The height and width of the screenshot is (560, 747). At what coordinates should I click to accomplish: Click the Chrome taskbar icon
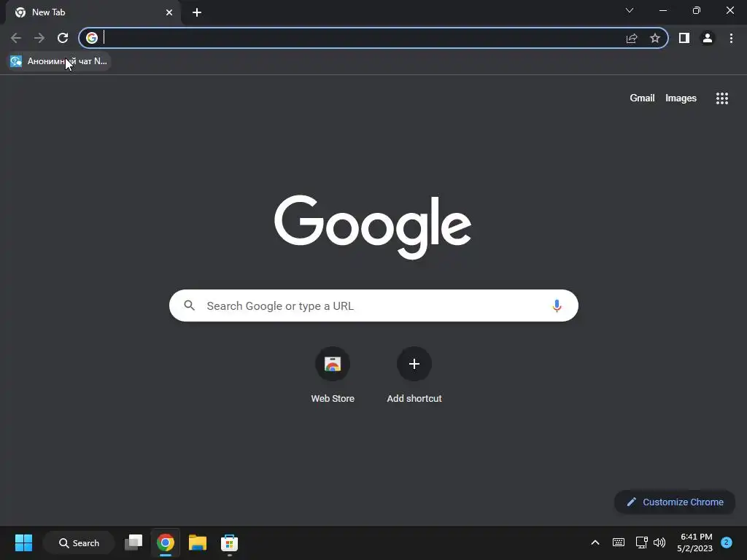click(166, 542)
